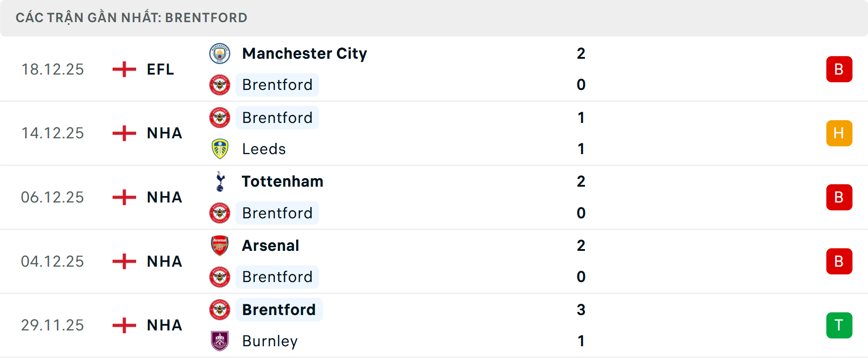Click the Brentford team name in the Burnley match
Viewport: 868px width, 358px height.
pos(279,310)
